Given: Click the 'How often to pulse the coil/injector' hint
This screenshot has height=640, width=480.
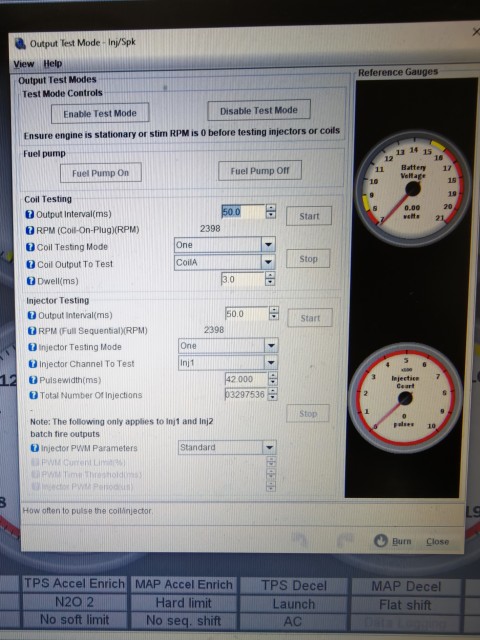Looking at the screenshot, I should pos(87,511).
